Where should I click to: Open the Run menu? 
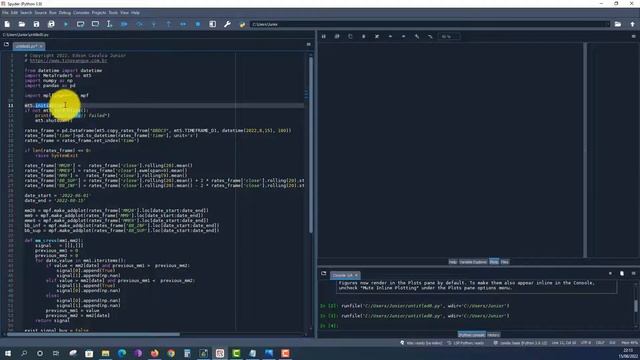[x=53, y=13]
